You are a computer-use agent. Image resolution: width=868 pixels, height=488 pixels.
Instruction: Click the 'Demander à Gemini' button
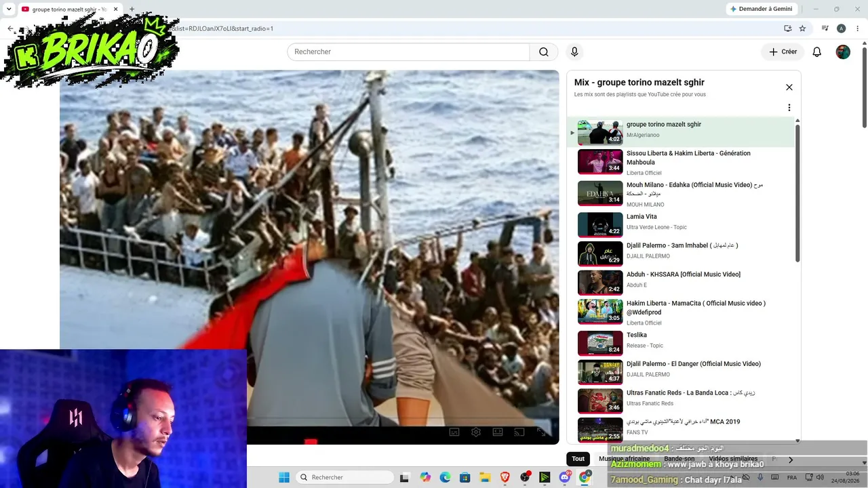coord(761,9)
